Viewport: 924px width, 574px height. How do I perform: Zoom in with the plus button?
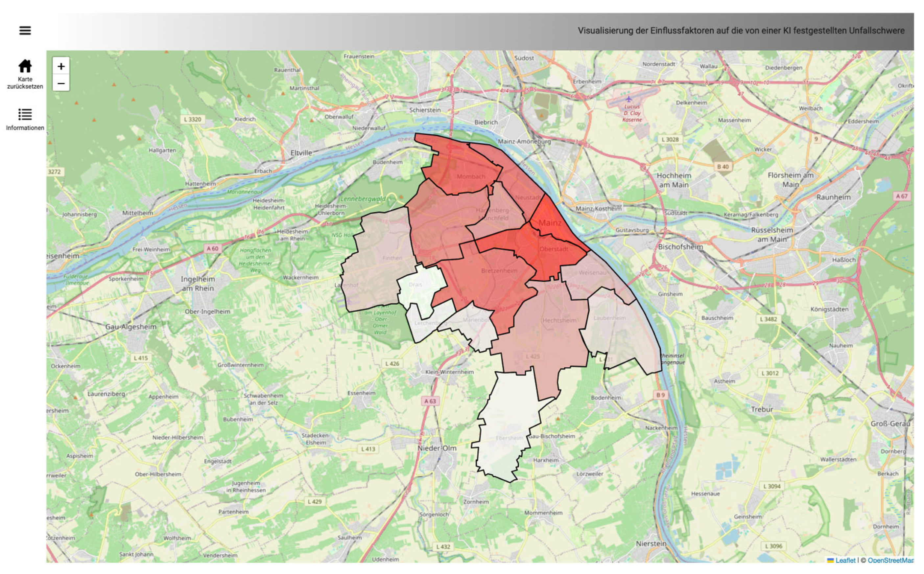(x=61, y=66)
